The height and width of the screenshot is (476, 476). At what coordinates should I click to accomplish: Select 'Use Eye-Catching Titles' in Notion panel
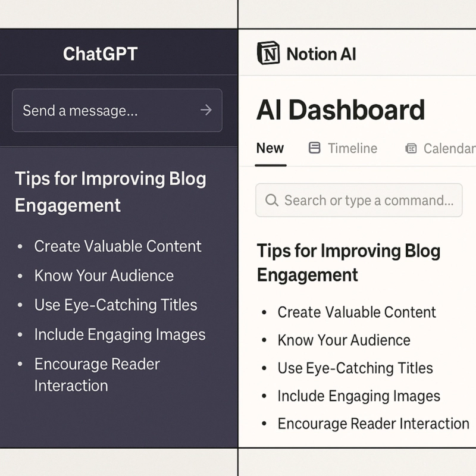(355, 368)
